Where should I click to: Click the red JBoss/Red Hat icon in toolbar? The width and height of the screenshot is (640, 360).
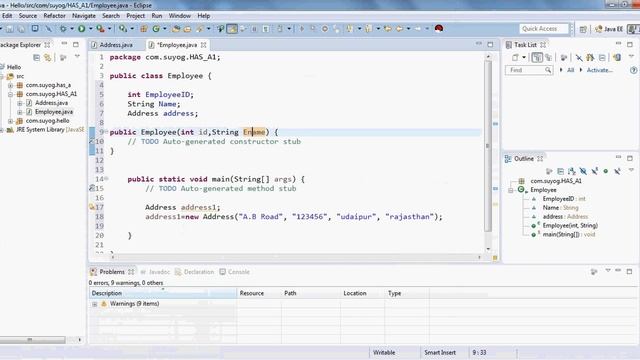439,29
